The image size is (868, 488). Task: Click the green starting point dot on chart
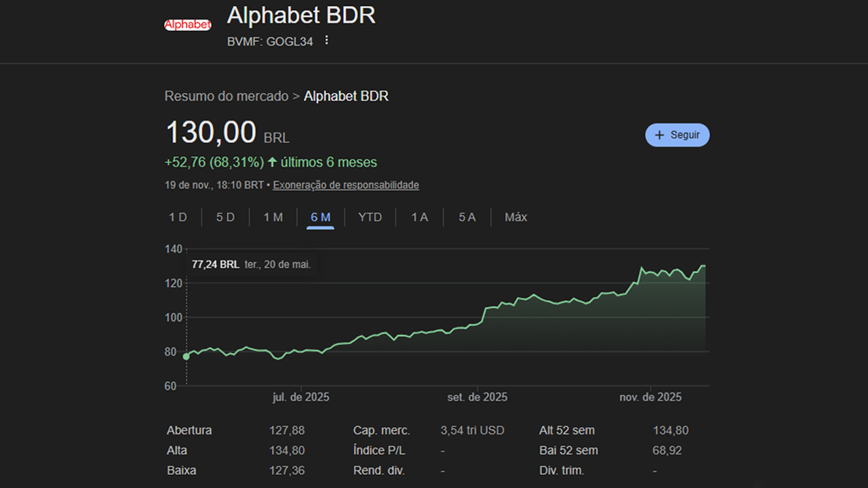pos(186,357)
